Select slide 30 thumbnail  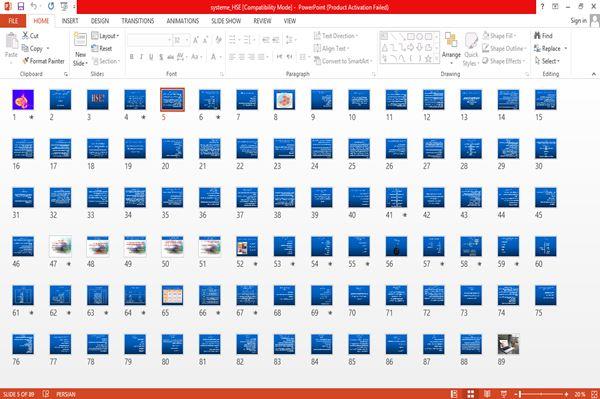coord(546,148)
